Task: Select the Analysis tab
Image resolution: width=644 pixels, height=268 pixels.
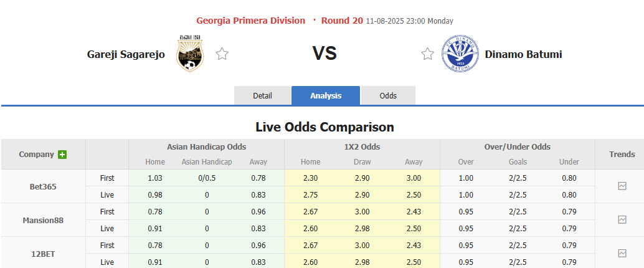Action: [x=326, y=95]
